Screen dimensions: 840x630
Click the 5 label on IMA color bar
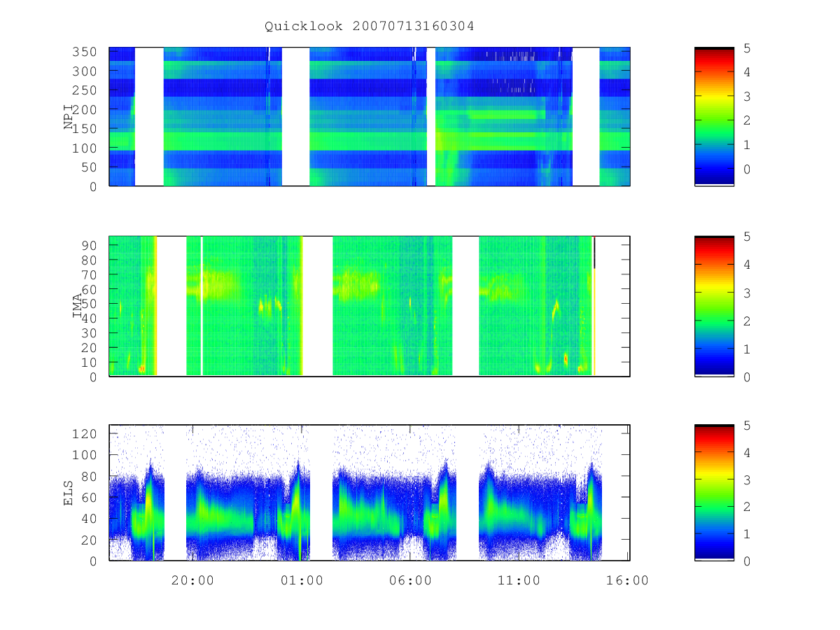tap(747, 237)
